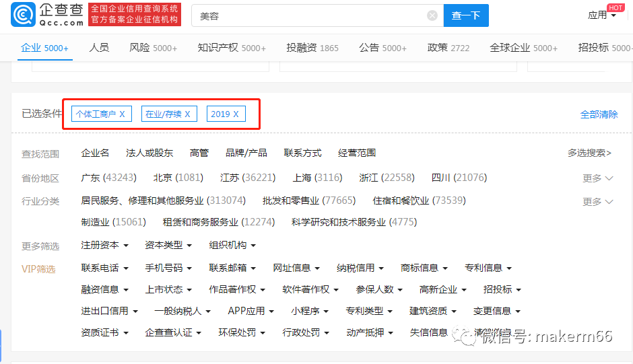Open the 纳税信用 dropdown
The height and width of the screenshot is (364, 633).
(360, 268)
